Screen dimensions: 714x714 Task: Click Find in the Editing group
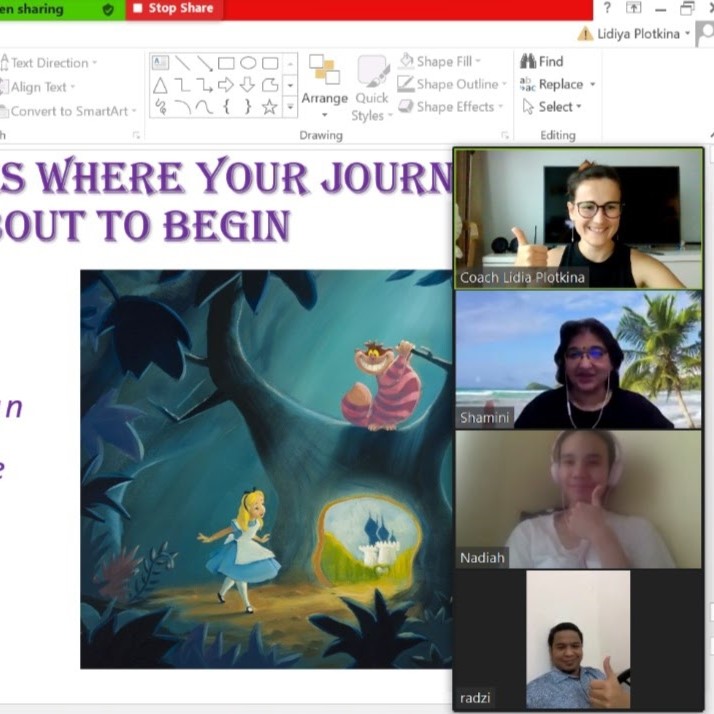pyautogui.click(x=541, y=62)
